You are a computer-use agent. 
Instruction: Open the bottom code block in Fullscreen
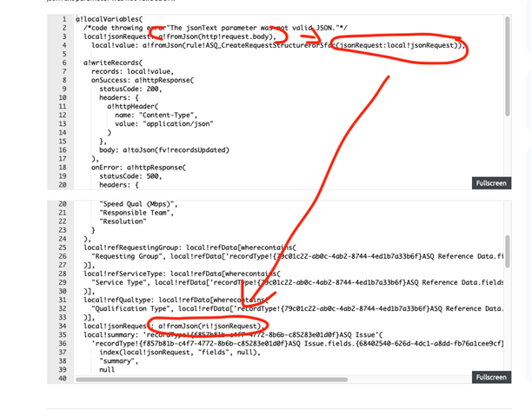[491, 377]
